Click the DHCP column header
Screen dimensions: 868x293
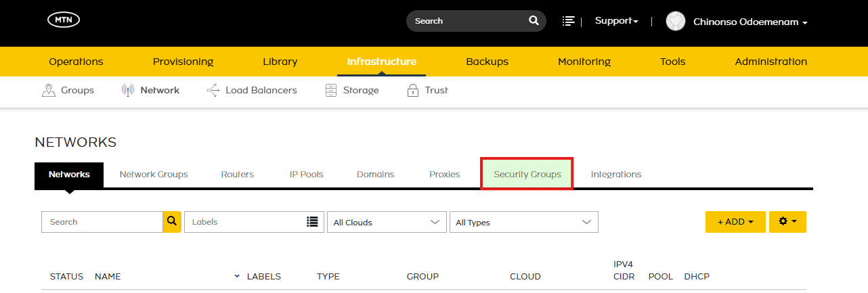(x=697, y=277)
